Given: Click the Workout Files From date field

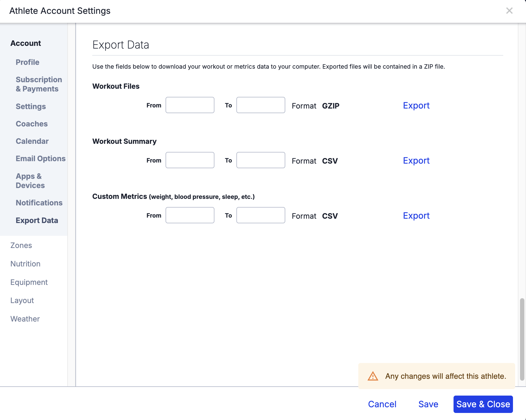Looking at the screenshot, I should [190, 105].
